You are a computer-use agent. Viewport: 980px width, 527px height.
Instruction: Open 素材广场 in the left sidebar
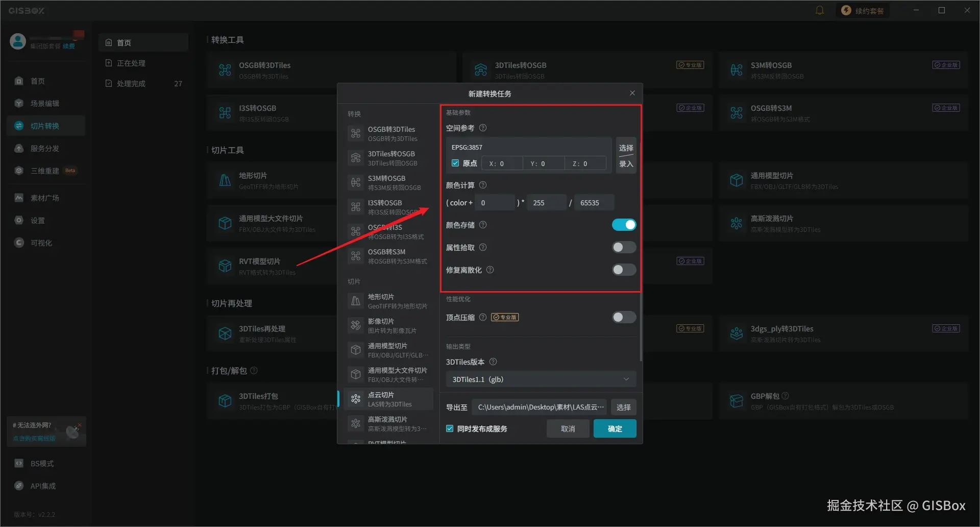point(46,198)
